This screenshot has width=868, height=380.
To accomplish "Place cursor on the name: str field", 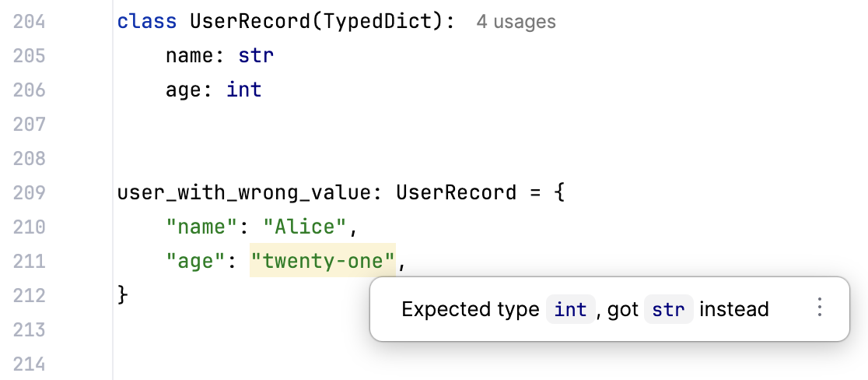I will click(x=220, y=56).
